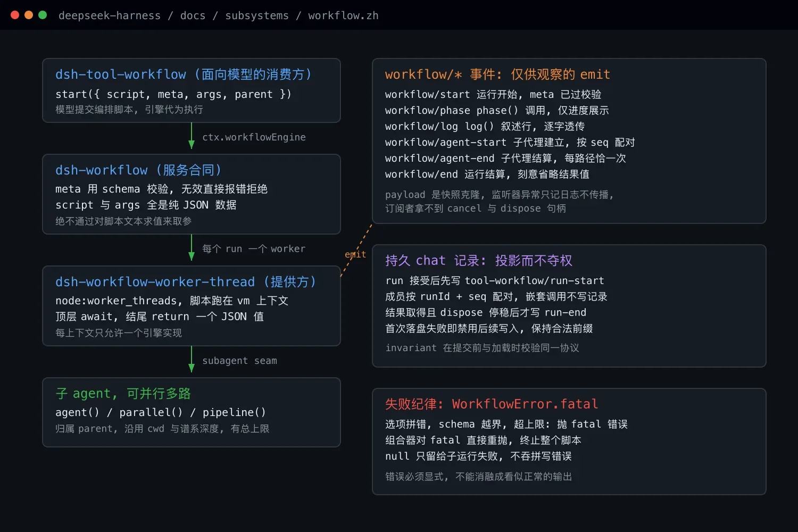Image resolution: width=798 pixels, height=532 pixels.
Task: Click the note "每上下文只允许一个引擎实现"
Action: [x=119, y=333]
